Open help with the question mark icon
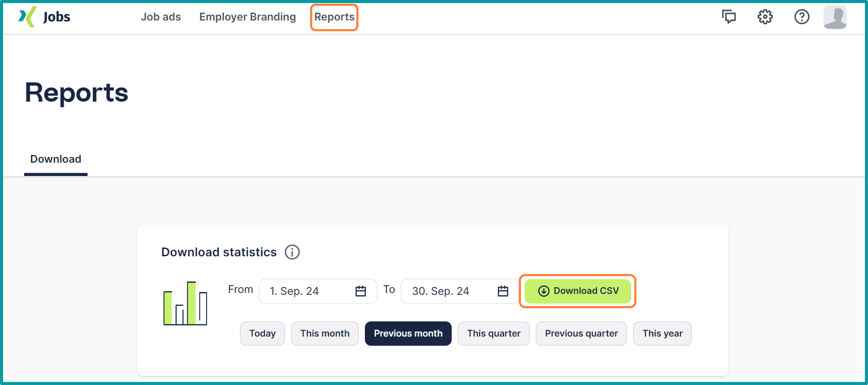 [802, 17]
